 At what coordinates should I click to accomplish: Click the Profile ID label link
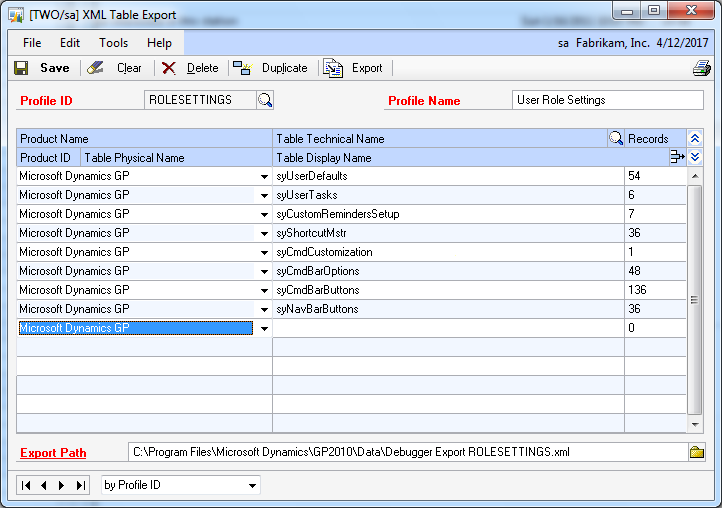tap(46, 100)
